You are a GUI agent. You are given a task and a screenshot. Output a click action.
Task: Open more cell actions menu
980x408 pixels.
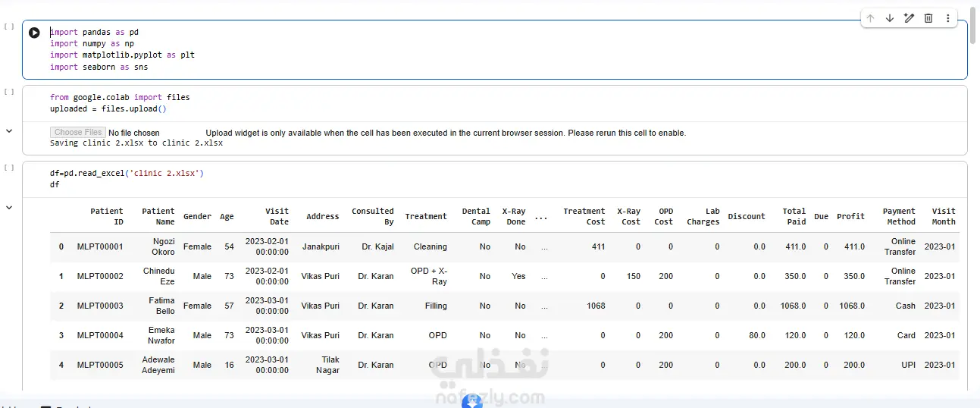tap(947, 18)
